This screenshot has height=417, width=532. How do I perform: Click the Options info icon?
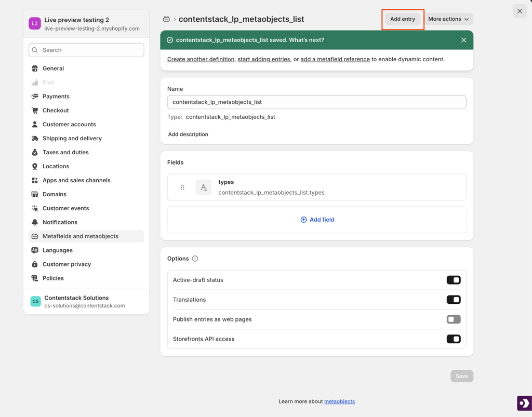[195, 259]
